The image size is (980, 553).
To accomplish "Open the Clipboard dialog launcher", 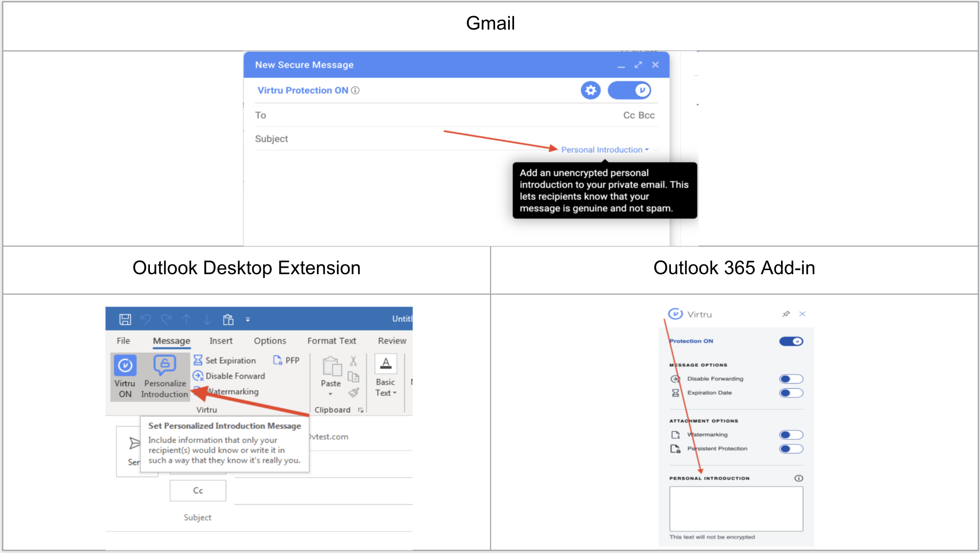I will click(361, 410).
